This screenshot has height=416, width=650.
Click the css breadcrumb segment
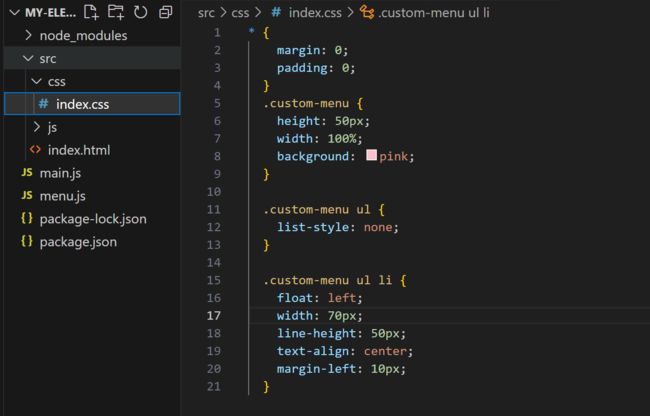pyautogui.click(x=240, y=13)
